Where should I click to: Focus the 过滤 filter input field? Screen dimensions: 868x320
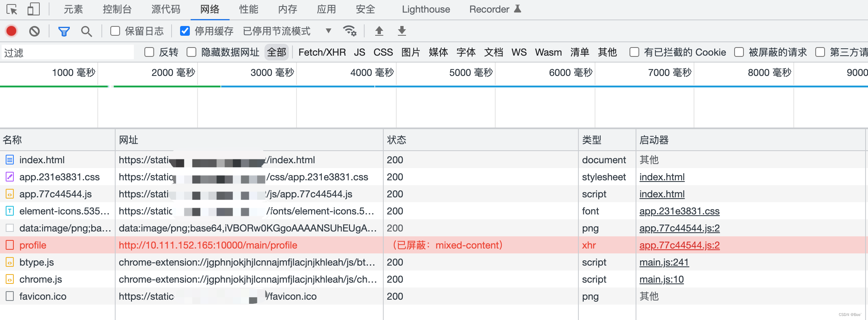(67, 52)
